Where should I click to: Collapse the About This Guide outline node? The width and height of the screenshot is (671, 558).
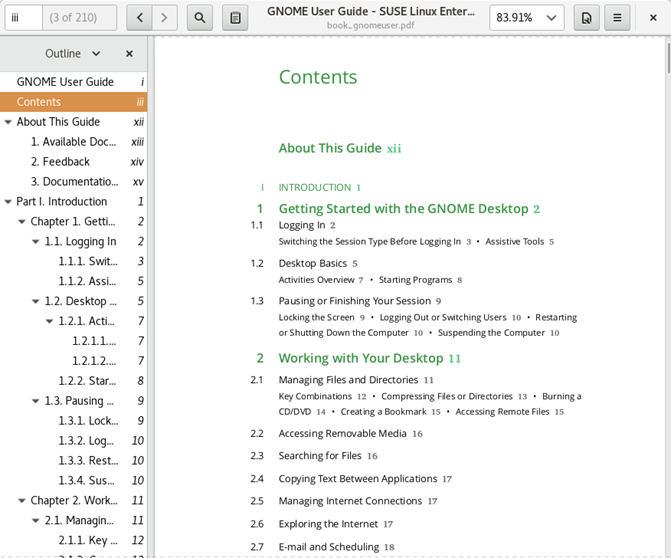(8, 122)
